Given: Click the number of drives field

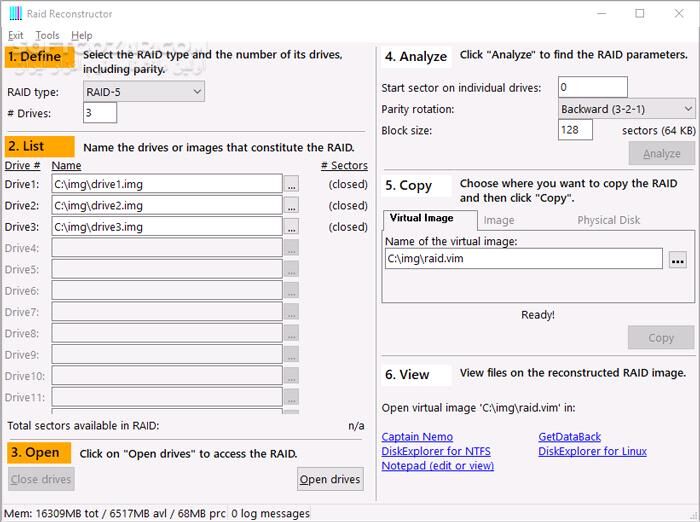Looking at the screenshot, I should [101, 114].
